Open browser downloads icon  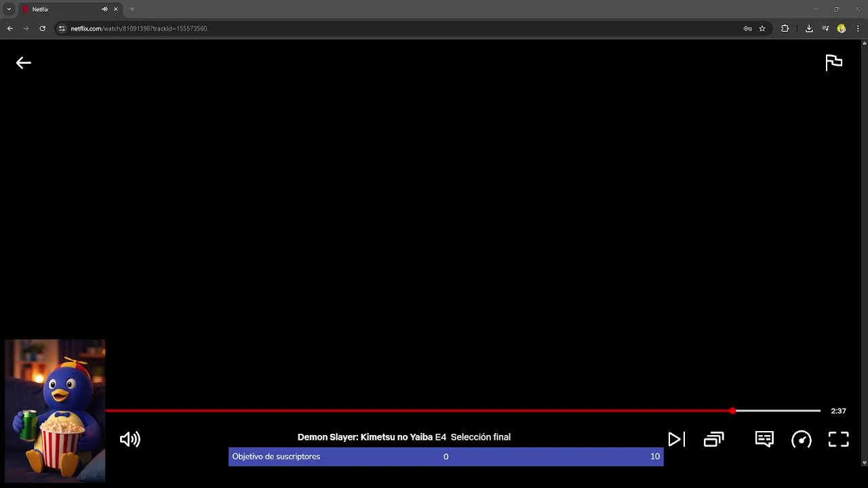[x=809, y=28]
